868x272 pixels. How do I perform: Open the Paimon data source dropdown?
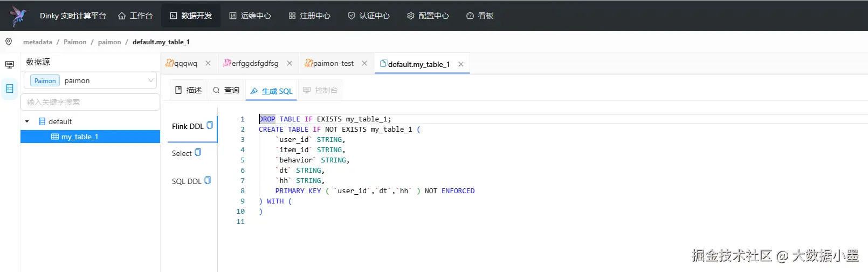pos(90,80)
